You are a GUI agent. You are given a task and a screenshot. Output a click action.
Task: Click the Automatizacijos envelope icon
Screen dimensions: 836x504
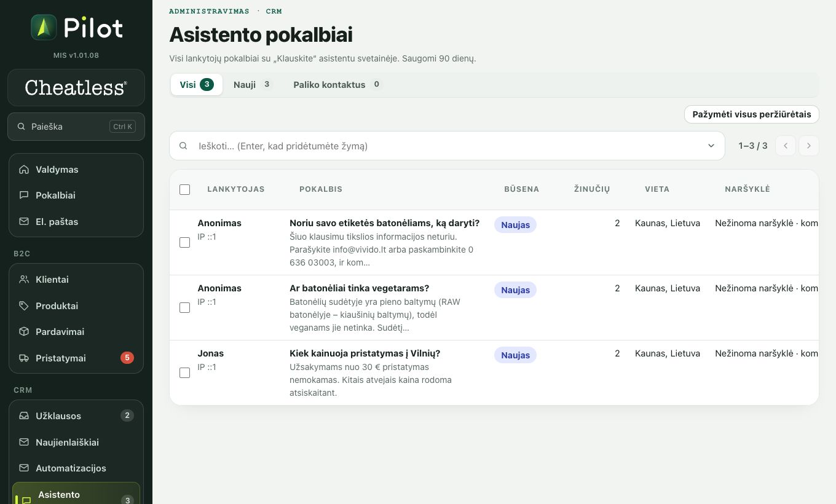pos(24,468)
